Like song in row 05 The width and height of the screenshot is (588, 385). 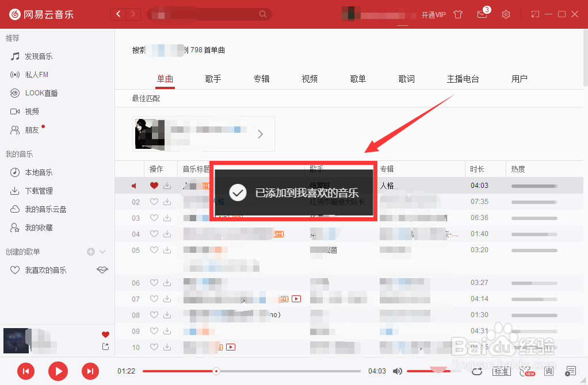[x=154, y=250]
